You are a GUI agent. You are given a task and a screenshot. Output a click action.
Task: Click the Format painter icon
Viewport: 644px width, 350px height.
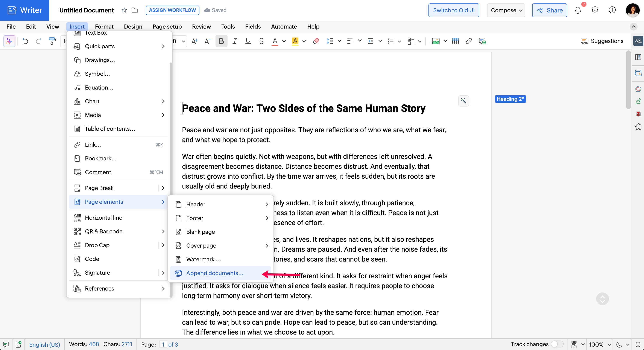pyautogui.click(x=52, y=41)
